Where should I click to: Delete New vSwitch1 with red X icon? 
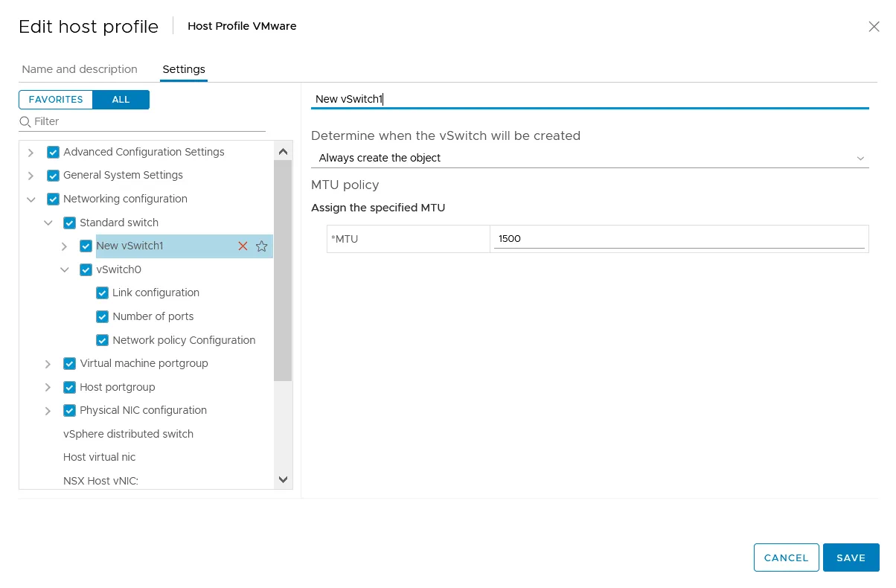243,246
